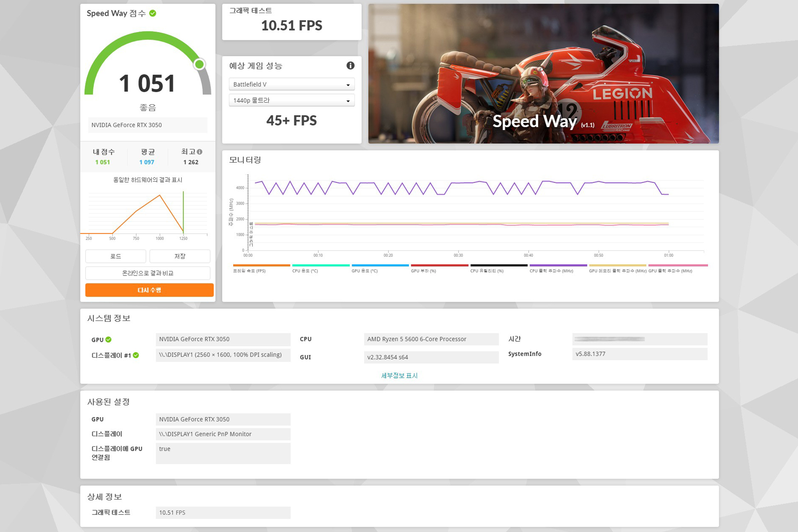798x532 pixels.
Task: Click 온라인으로 결과 비교 button
Action: click(148, 273)
